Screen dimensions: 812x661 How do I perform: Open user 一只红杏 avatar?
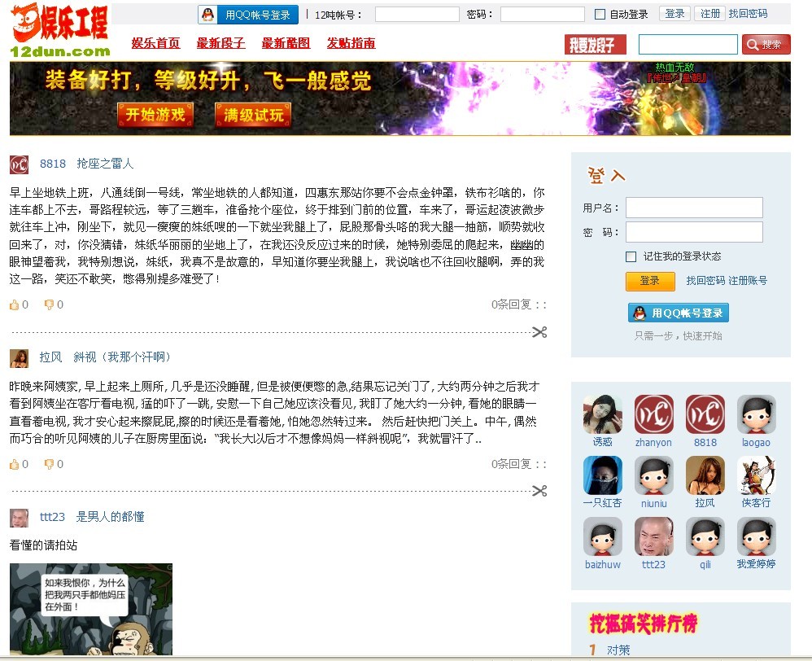click(602, 475)
